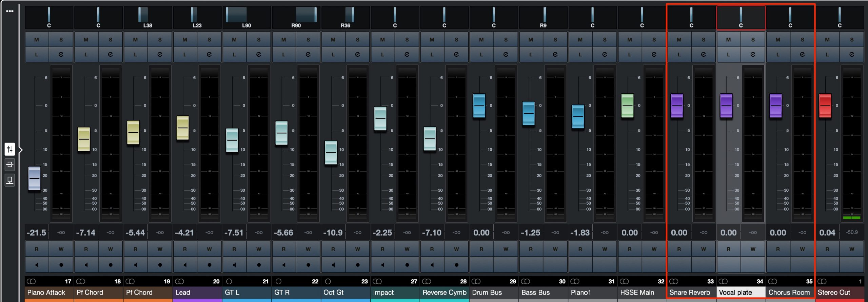Select the HSSE Main channel name
Screen dimensions: 868x302
click(x=642, y=292)
